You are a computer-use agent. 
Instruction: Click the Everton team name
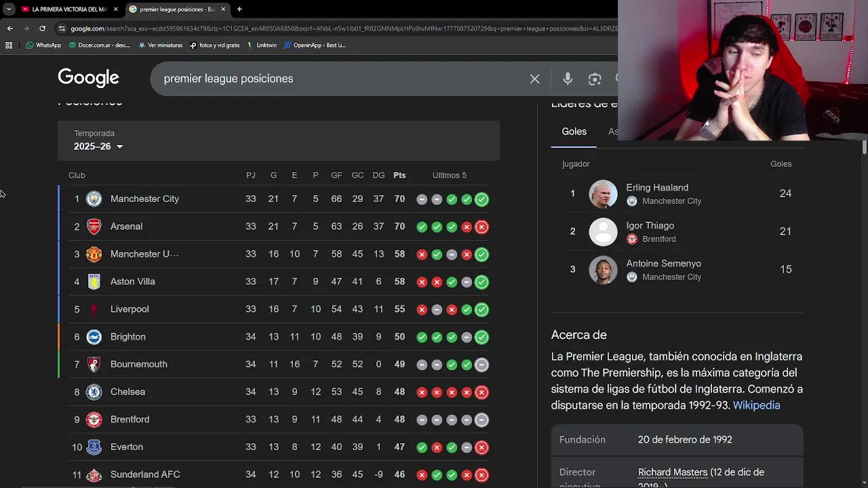click(x=127, y=447)
